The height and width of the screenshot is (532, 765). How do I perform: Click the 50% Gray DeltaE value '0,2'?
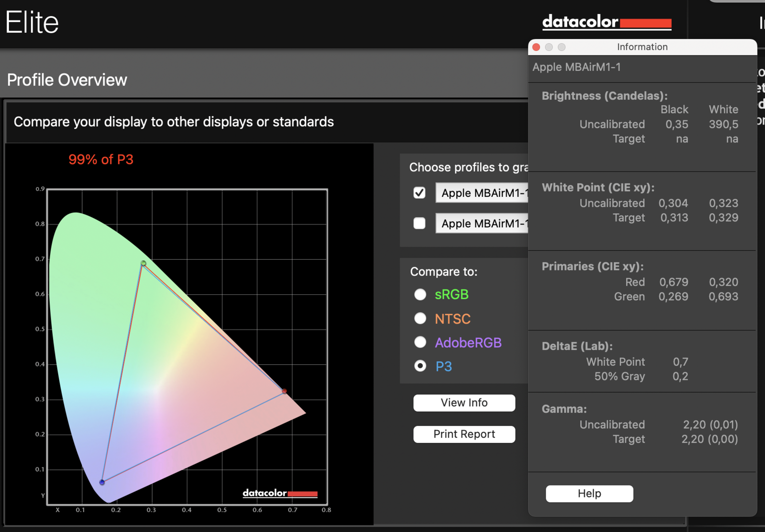click(x=680, y=376)
